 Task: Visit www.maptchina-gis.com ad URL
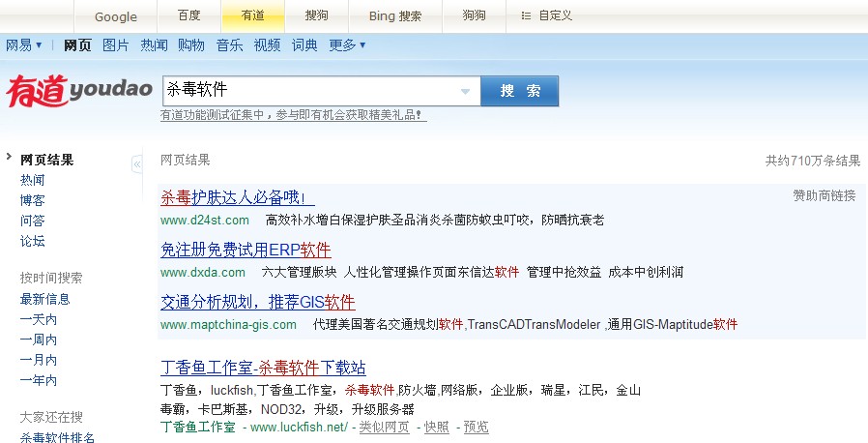pos(228,324)
